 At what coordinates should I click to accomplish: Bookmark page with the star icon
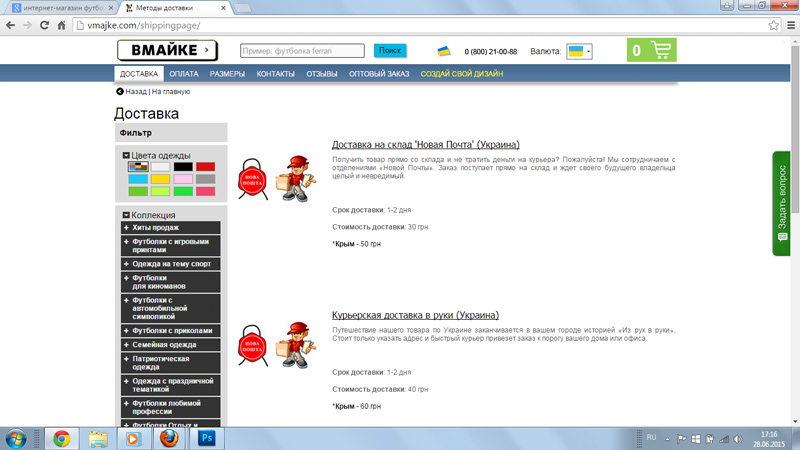pyautogui.click(x=773, y=25)
